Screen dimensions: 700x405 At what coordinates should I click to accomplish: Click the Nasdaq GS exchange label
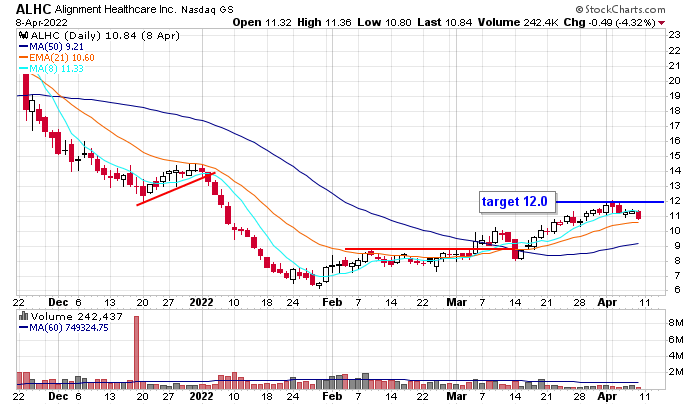click(x=207, y=10)
